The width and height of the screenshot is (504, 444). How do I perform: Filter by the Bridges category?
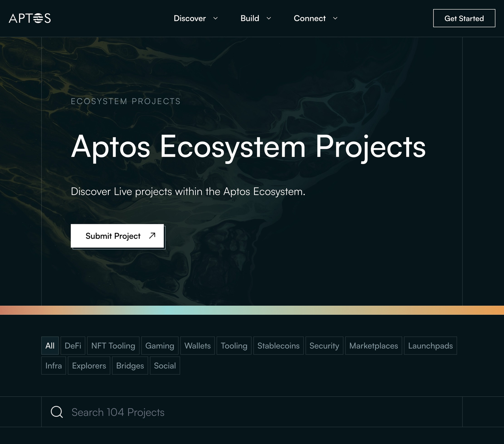click(130, 366)
